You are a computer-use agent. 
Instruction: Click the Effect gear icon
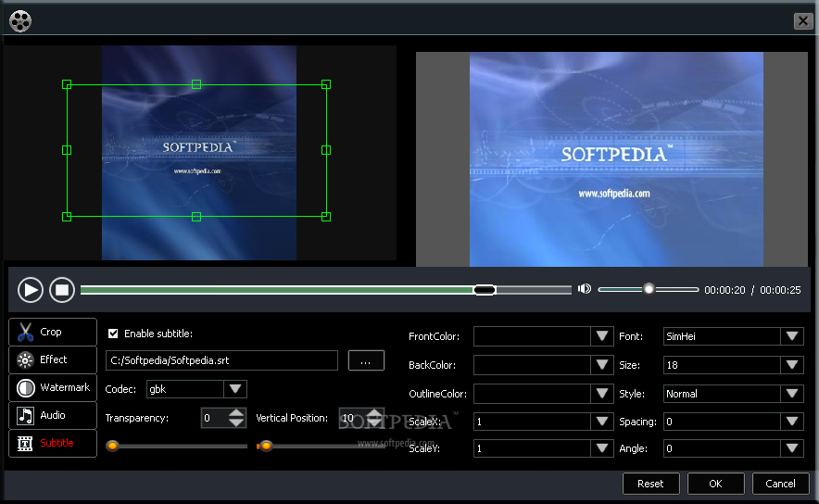25,359
